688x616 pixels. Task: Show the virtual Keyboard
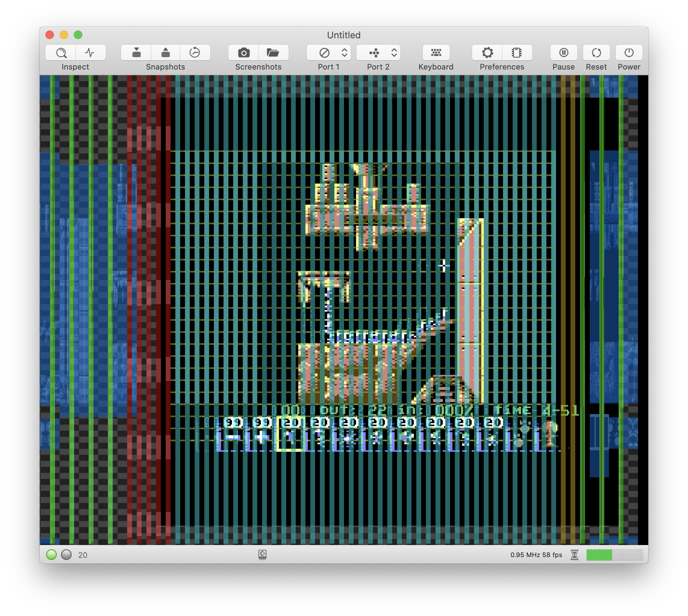[x=436, y=53]
